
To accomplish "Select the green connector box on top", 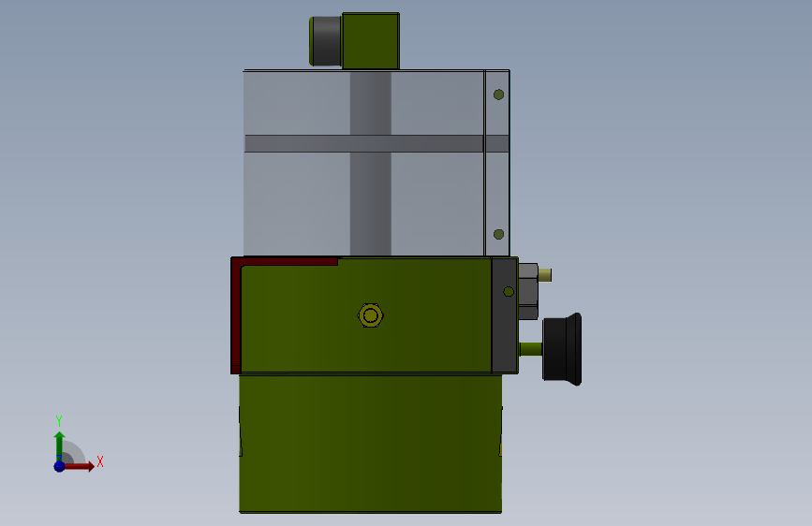I will pos(371,41).
